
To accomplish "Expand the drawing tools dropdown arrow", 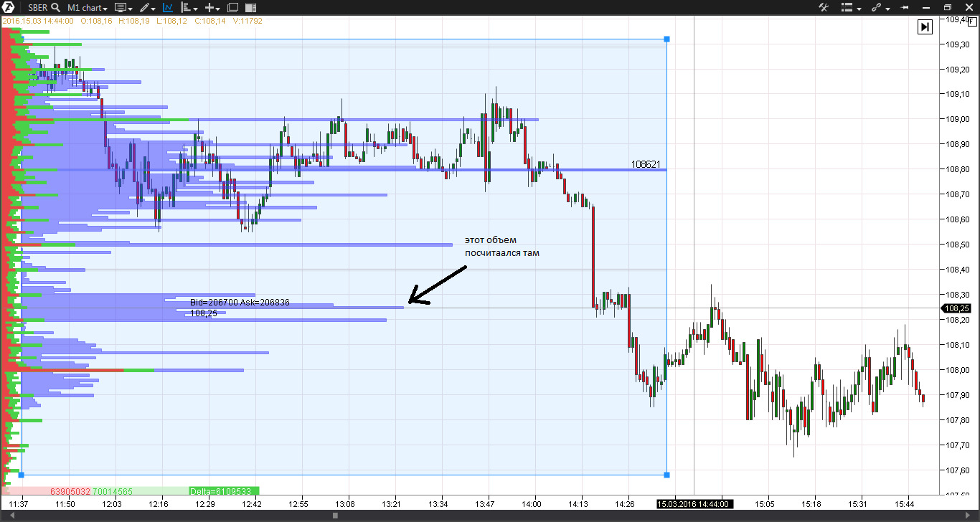I will pos(154,8).
